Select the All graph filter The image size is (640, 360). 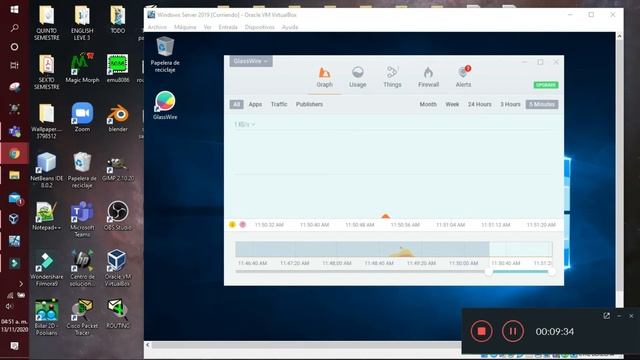(236, 104)
